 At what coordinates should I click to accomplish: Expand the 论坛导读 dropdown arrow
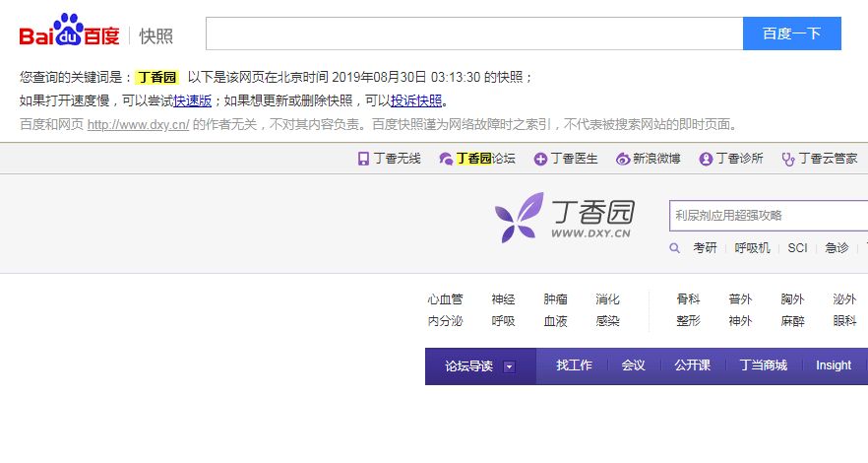510,366
